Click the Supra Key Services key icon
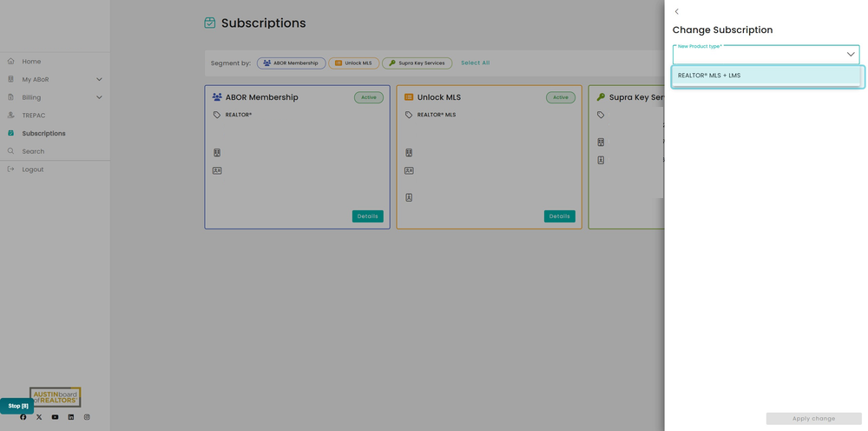The height and width of the screenshot is (431, 868). click(x=601, y=97)
